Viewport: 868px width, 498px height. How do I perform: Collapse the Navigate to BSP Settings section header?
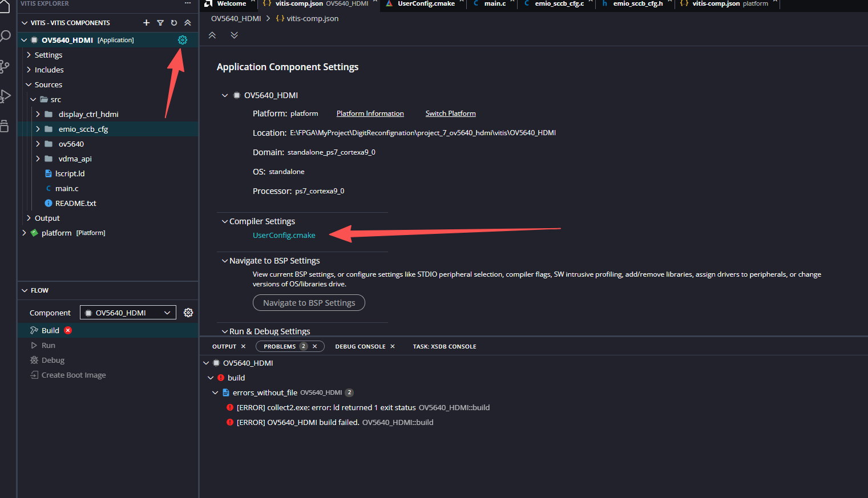pos(225,261)
